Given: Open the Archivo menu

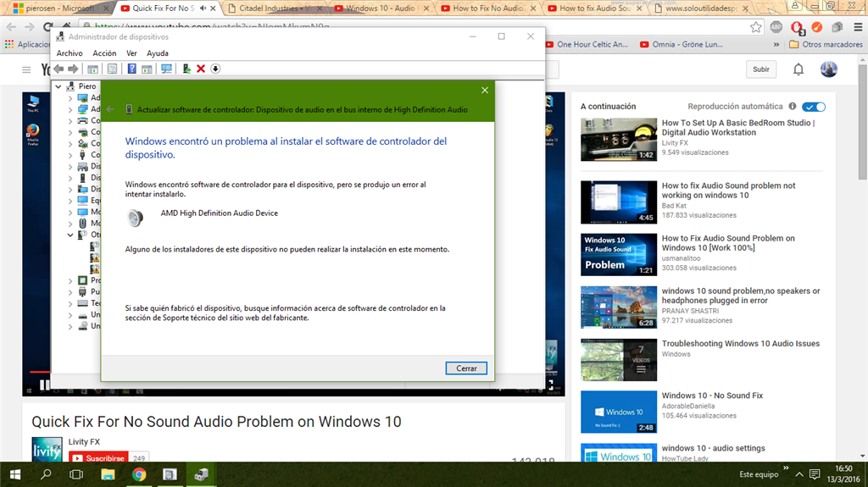Looking at the screenshot, I should [70, 53].
